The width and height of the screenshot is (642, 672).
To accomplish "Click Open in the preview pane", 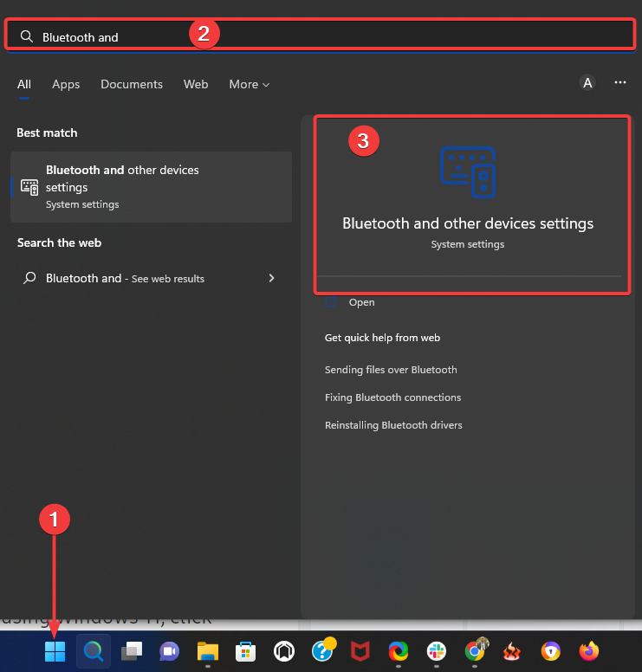I will click(361, 302).
